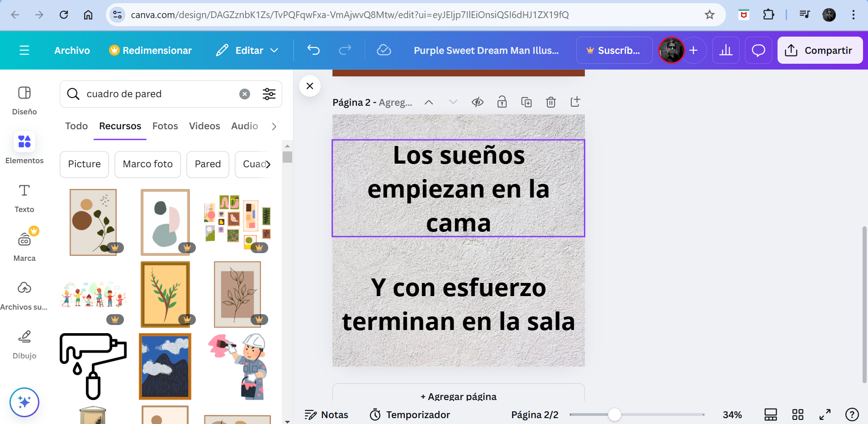Move page up with chevron arrow
The image size is (868, 424).
429,102
